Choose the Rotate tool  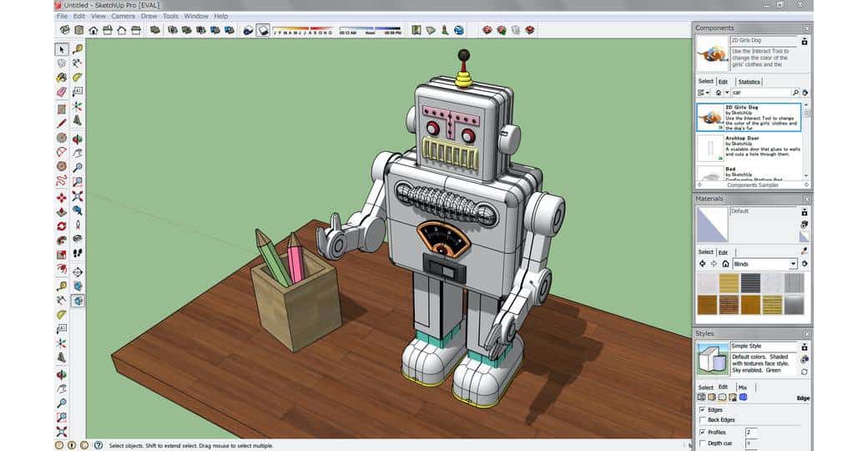point(62,226)
